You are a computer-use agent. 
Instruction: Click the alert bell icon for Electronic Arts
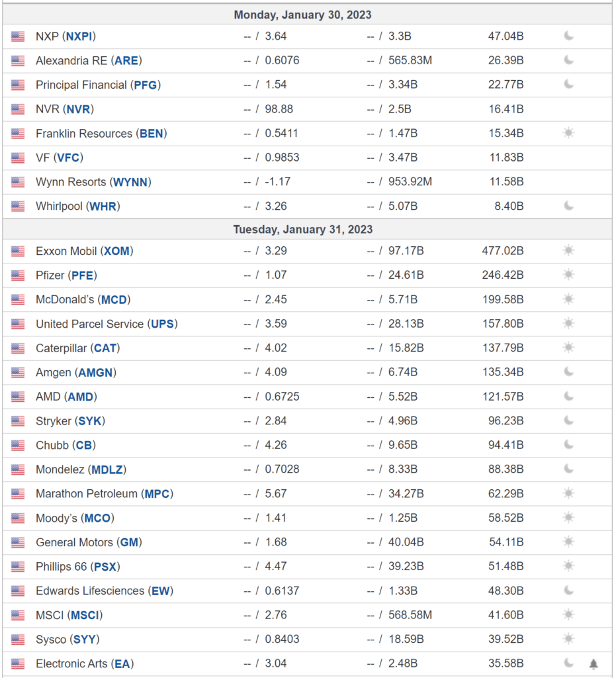594,663
